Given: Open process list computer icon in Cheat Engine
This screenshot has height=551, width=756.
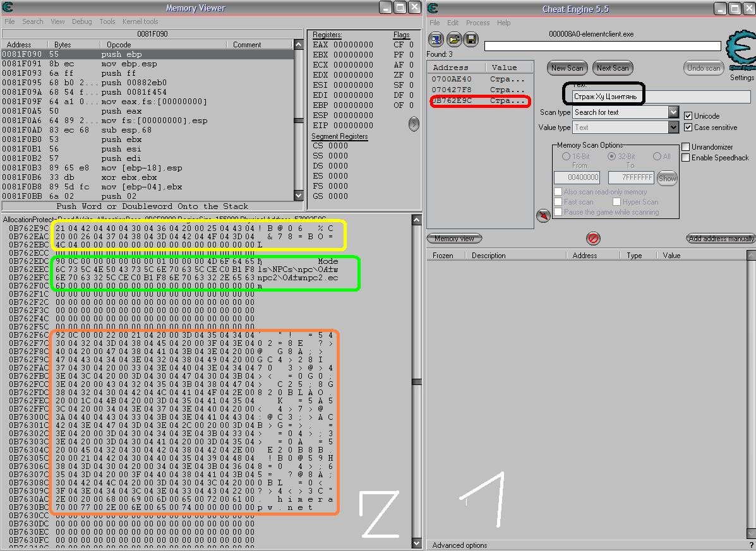Looking at the screenshot, I should pos(435,40).
